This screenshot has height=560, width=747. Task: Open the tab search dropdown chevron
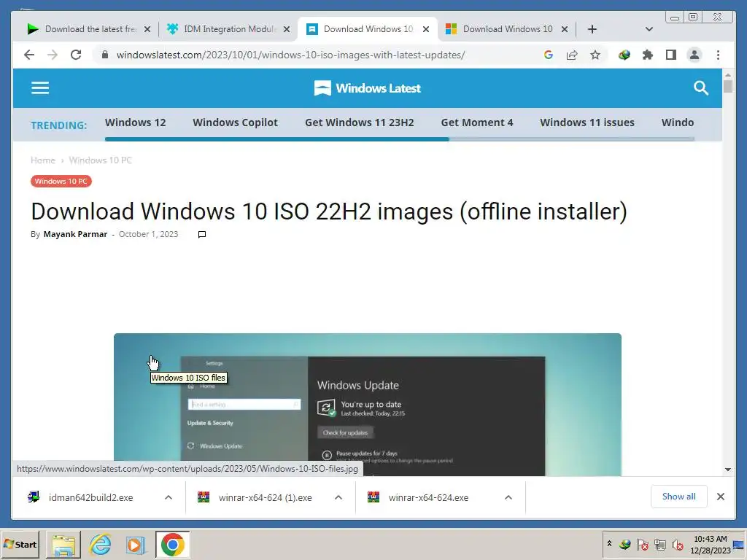coord(649,29)
